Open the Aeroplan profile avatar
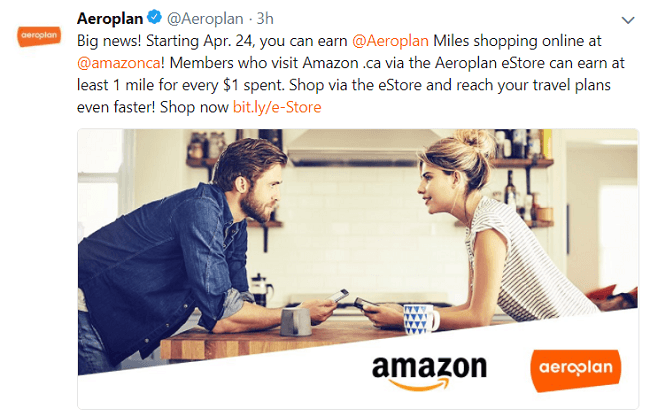 [x=39, y=36]
